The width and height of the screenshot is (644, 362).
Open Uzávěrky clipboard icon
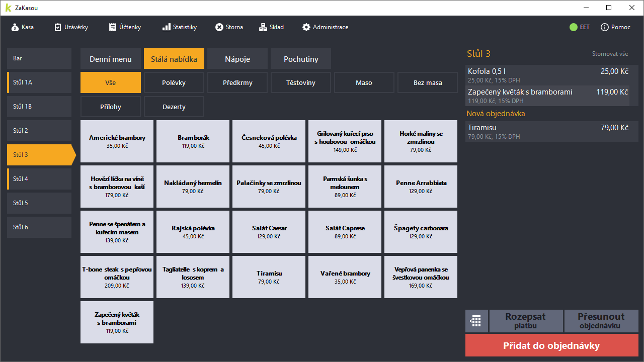[58, 27]
